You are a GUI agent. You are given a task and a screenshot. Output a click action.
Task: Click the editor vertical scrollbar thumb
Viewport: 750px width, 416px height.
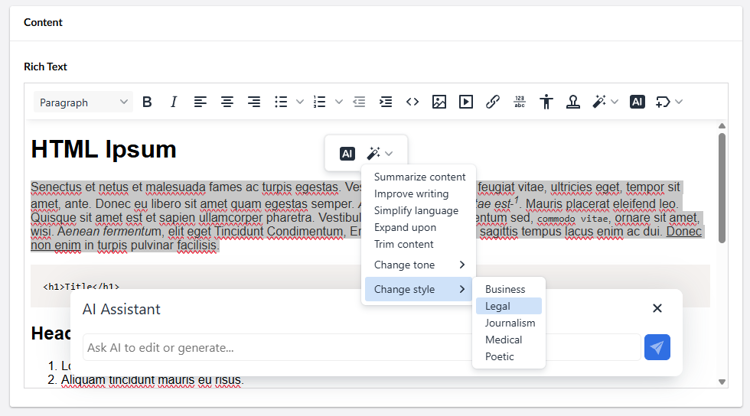[722, 188]
